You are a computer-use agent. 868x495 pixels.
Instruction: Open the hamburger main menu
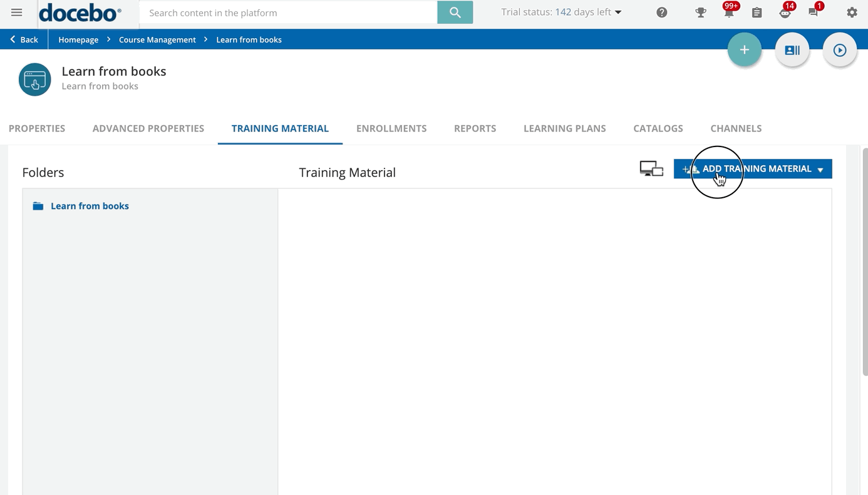point(17,13)
